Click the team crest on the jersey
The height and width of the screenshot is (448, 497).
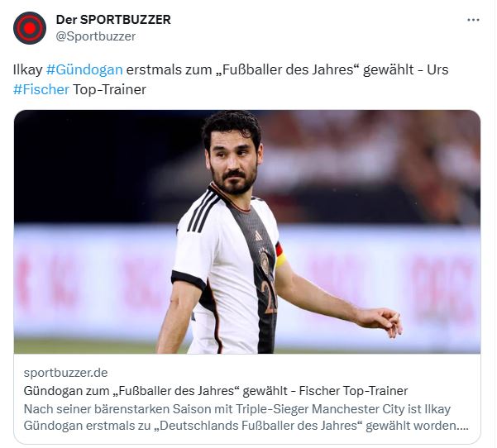pos(264,261)
